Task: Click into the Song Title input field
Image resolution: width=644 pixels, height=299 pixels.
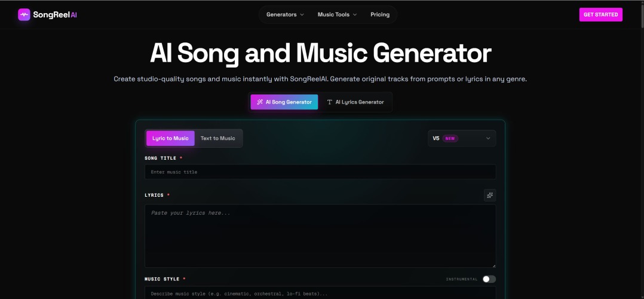Action: point(320,172)
